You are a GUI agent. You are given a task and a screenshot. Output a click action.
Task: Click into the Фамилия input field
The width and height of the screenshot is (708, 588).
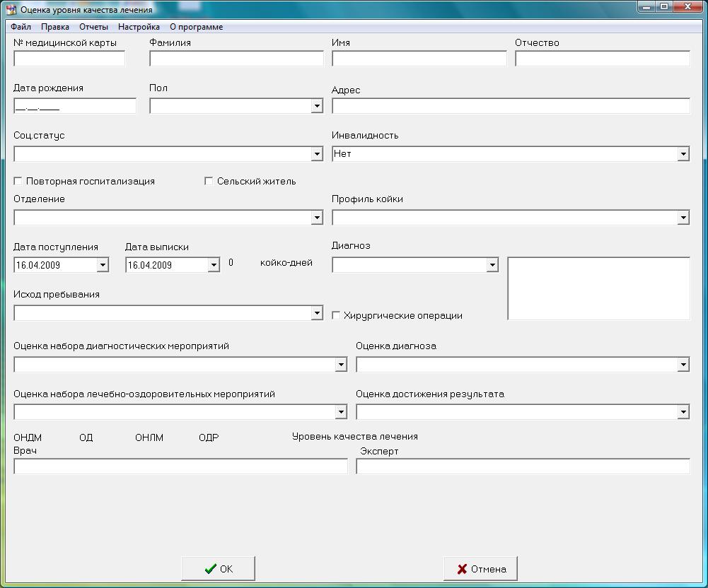coord(236,59)
